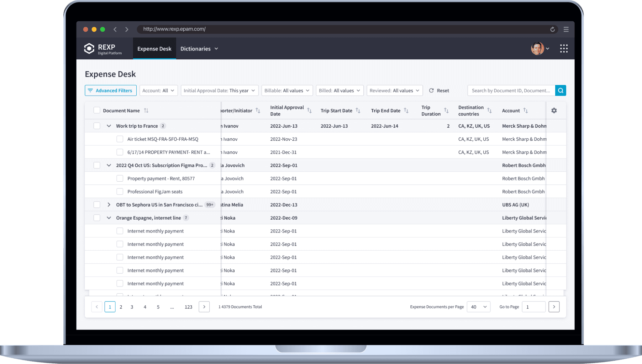Viewport: 642px width, 364px height.
Task: Check the Work trip to France row
Action: (97, 126)
